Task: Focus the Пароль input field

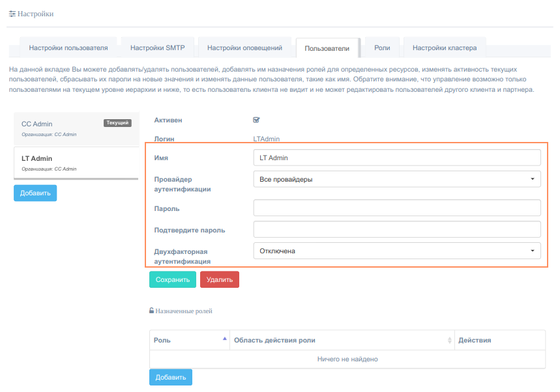Action: 396,208
